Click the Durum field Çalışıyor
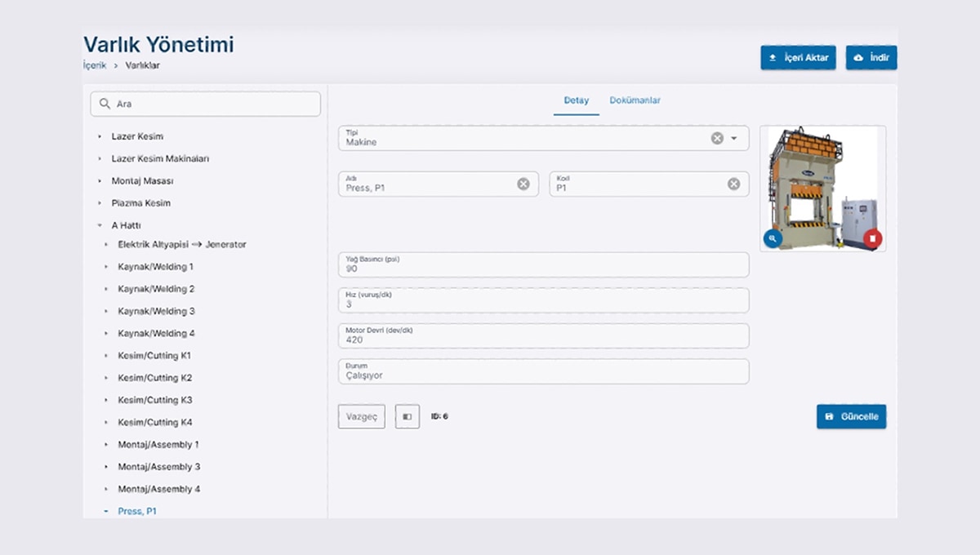The height and width of the screenshot is (555, 980). click(543, 371)
